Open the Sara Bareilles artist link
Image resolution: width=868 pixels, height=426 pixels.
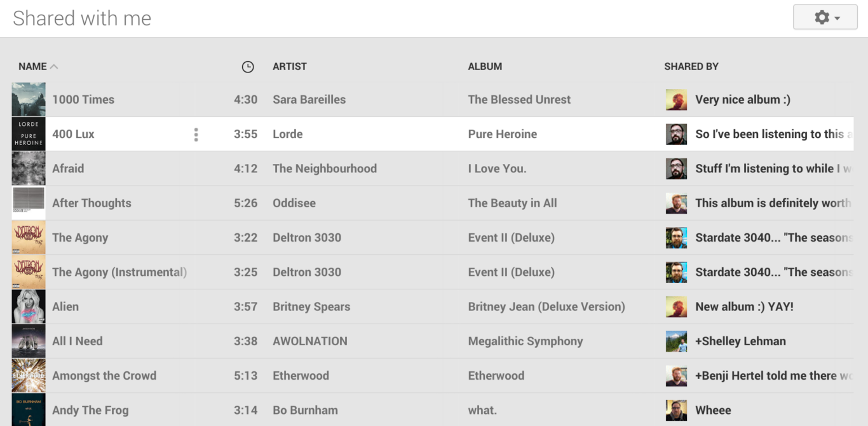coord(309,100)
